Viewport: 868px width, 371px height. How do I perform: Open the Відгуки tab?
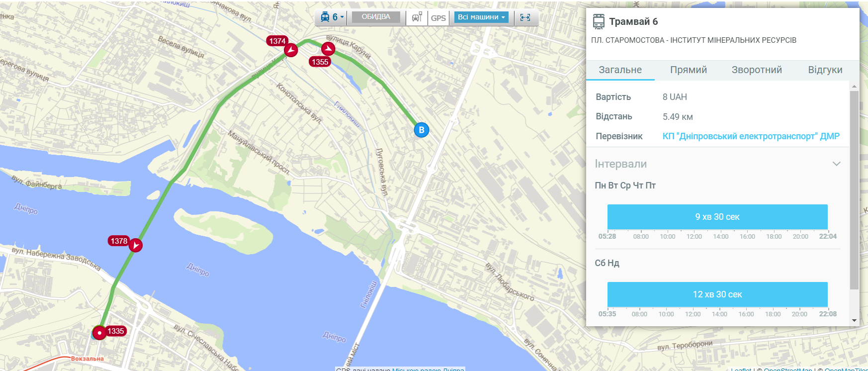click(x=825, y=70)
